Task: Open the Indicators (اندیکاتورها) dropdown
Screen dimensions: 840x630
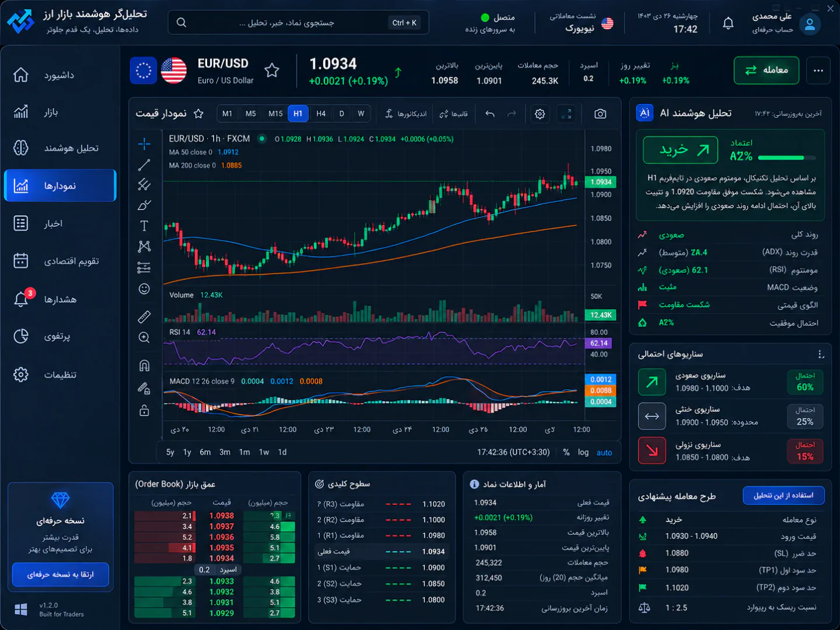Action: click(x=406, y=114)
